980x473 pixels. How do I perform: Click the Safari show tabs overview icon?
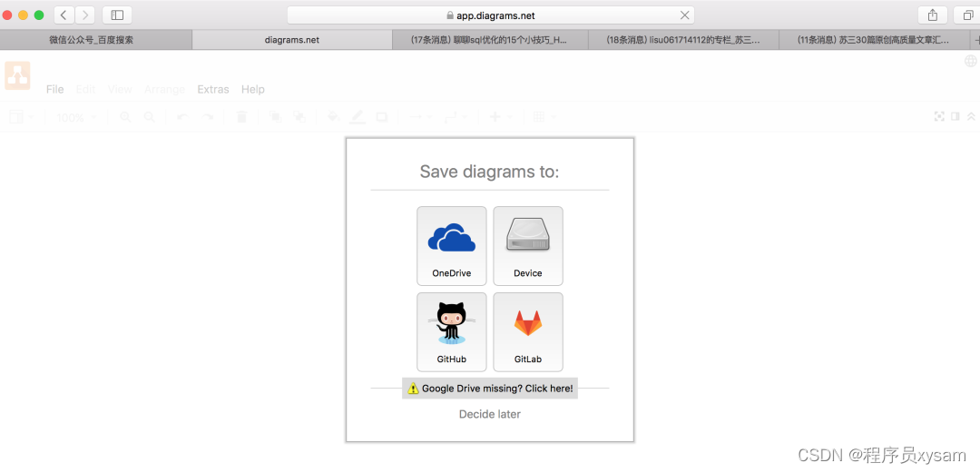coord(967,15)
